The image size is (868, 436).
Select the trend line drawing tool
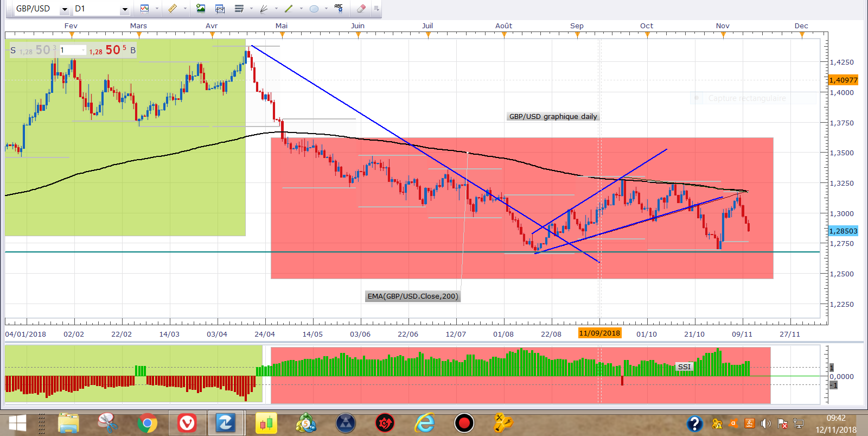[289, 9]
